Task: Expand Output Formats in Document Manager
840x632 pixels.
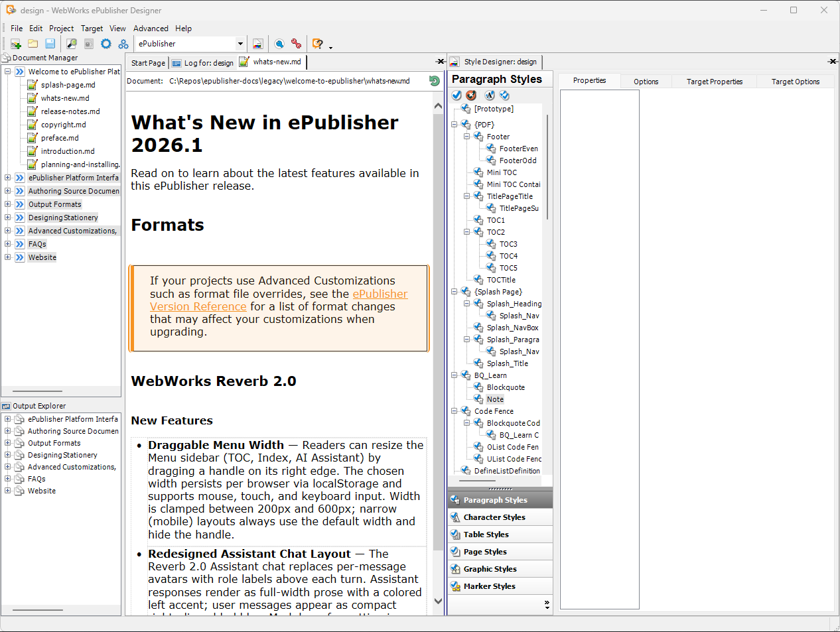Action: pyautogui.click(x=7, y=204)
